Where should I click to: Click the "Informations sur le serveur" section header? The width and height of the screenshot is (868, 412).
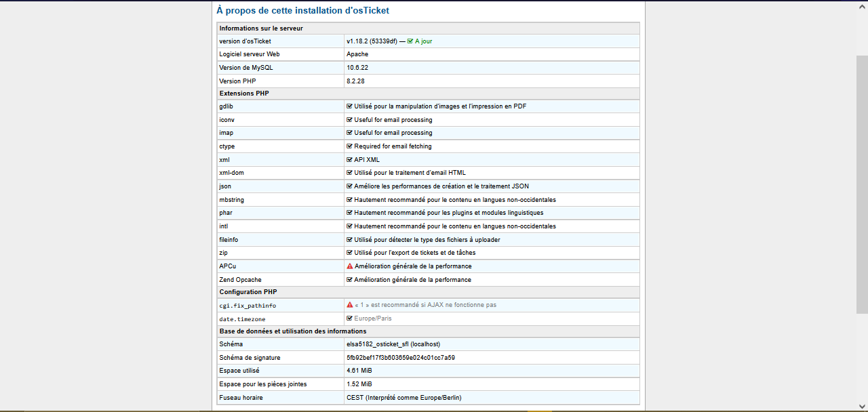point(261,28)
